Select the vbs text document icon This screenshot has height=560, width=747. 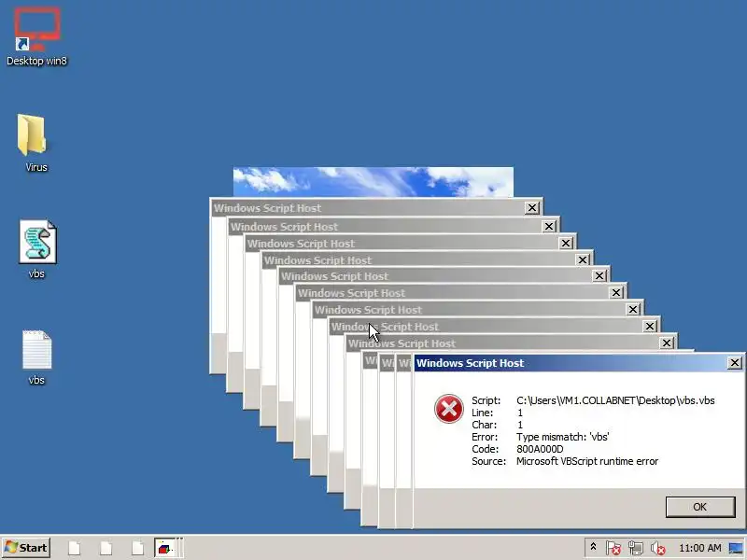(x=36, y=357)
